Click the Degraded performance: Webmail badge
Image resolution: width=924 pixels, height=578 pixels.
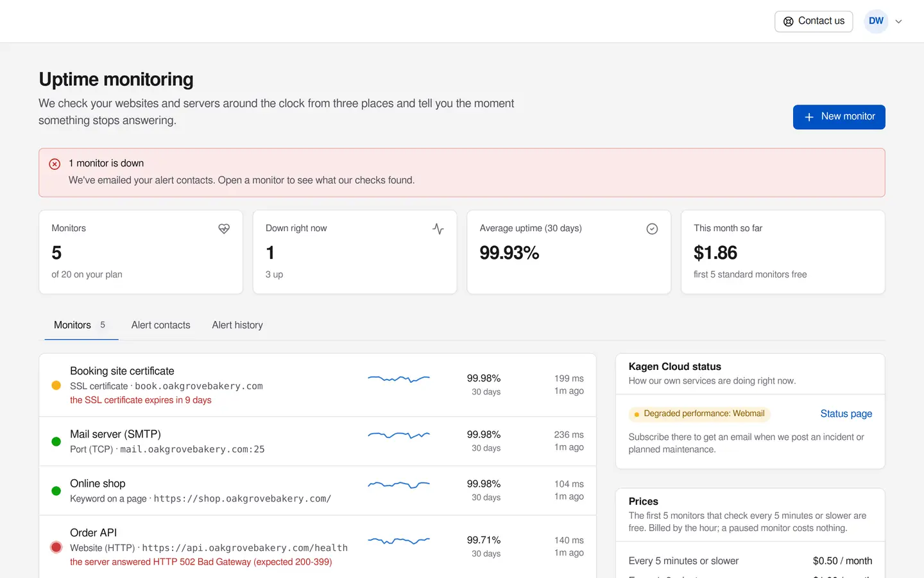[x=699, y=414]
